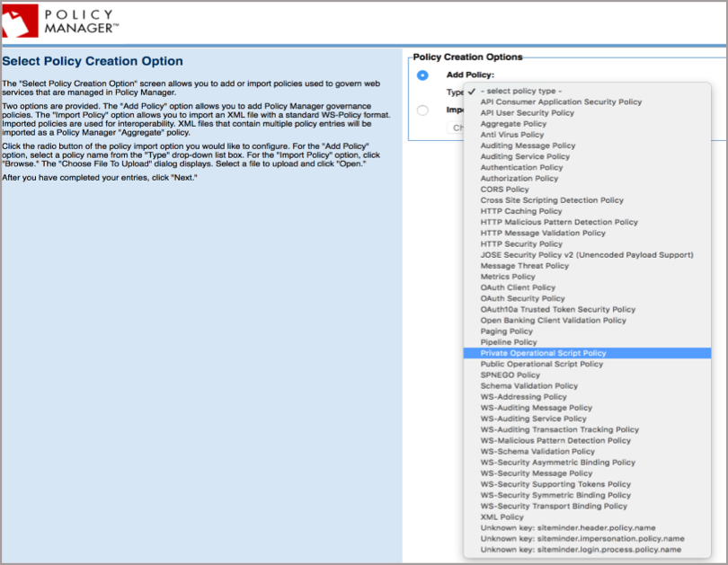Choose Private Operational Script Policy option
This screenshot has width=728, height=565.
[543, 353]
